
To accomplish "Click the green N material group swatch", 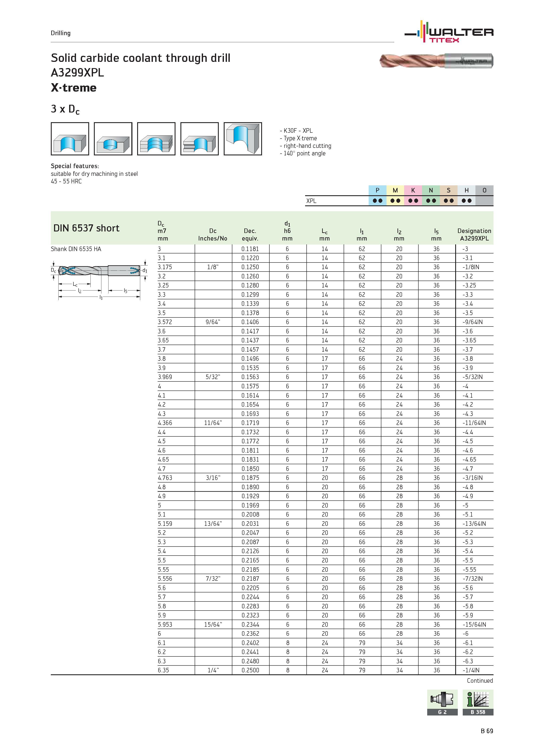I will point(431,190).
